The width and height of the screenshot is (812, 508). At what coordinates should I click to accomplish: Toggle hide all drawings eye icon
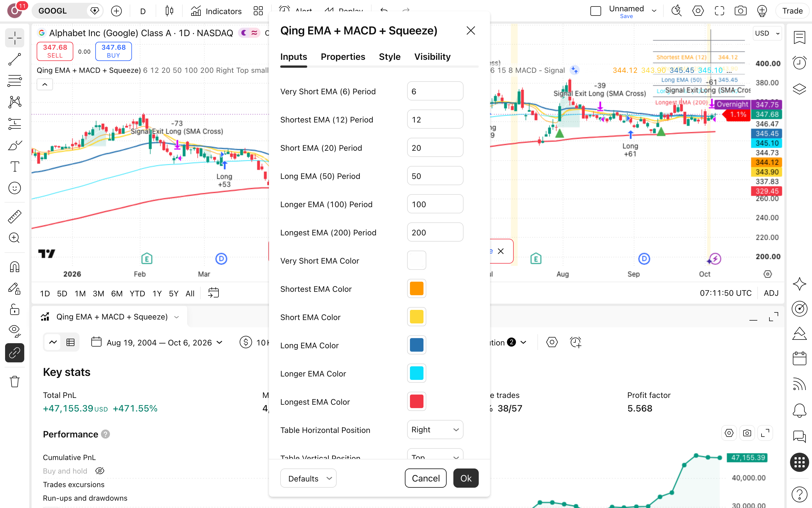click(14, 331)
